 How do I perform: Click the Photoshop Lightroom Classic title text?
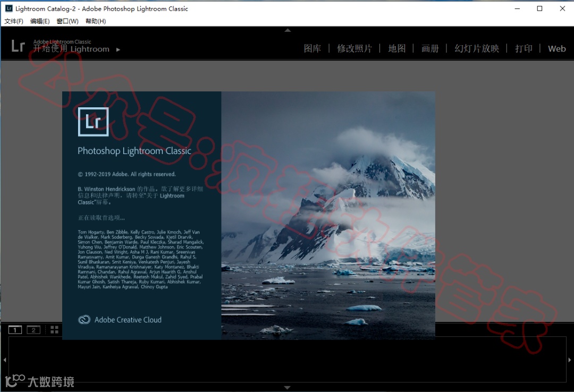coord(134,151)
